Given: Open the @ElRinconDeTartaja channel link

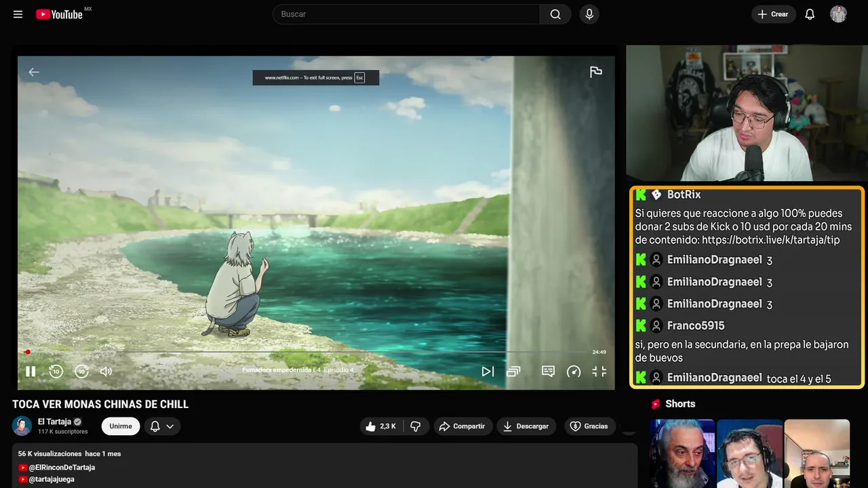Looking at the screenshot, I should pos(62,468).
